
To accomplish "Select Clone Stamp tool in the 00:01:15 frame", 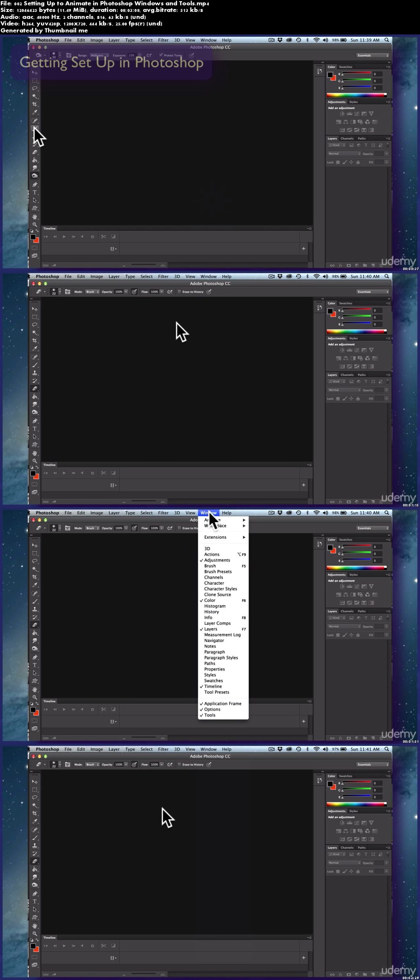I will click(x=35, y=373).
